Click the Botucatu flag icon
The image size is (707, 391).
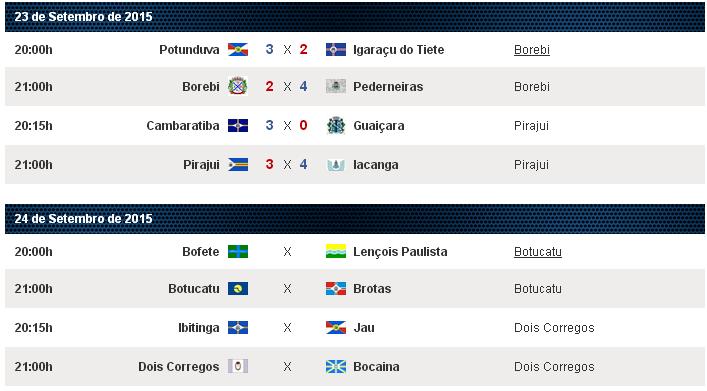point(238,288)
